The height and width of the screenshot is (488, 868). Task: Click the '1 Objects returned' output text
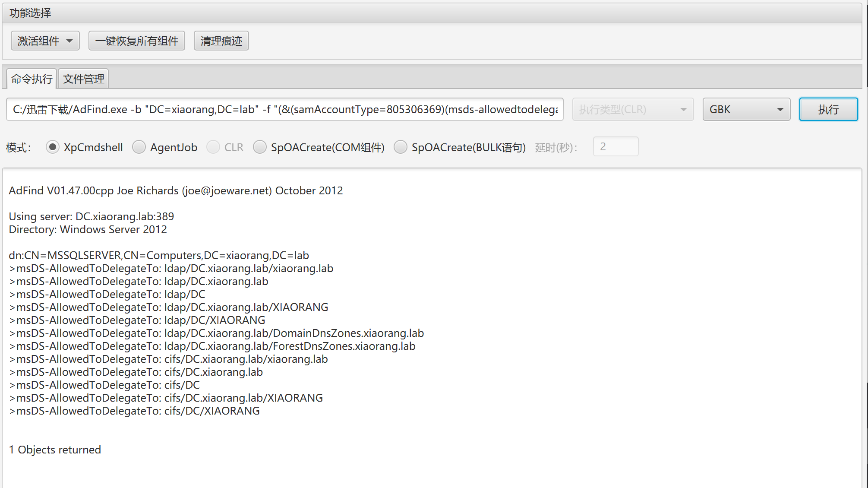(55, 450)
